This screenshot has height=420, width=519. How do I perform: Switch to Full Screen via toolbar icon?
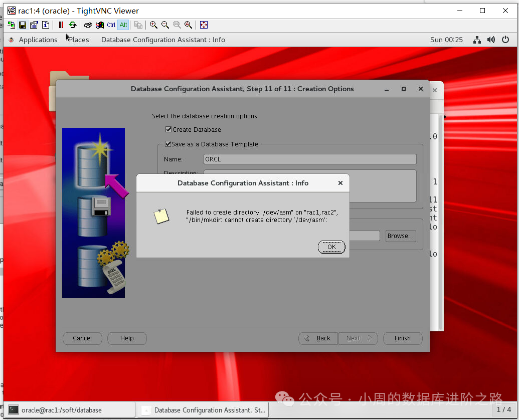coord(204,25)
